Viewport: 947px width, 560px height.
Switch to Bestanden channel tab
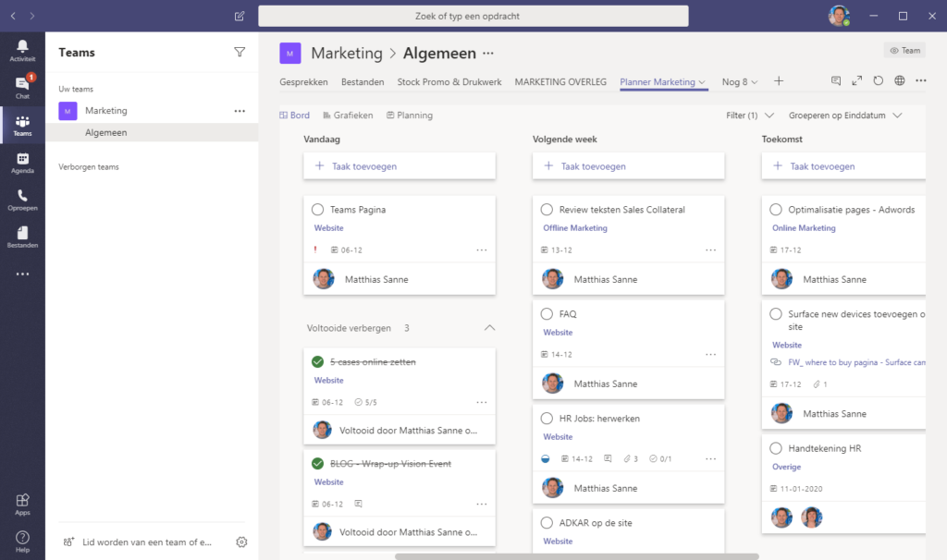coord(363,81)
